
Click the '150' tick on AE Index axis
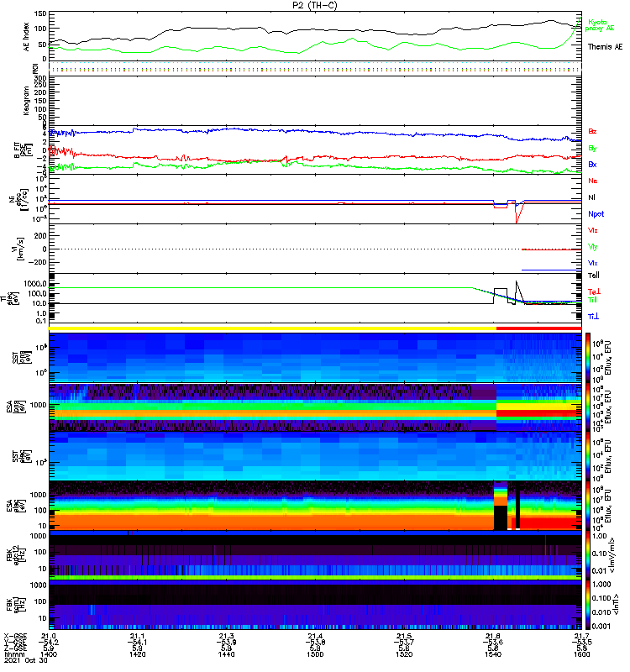[40, 13]
